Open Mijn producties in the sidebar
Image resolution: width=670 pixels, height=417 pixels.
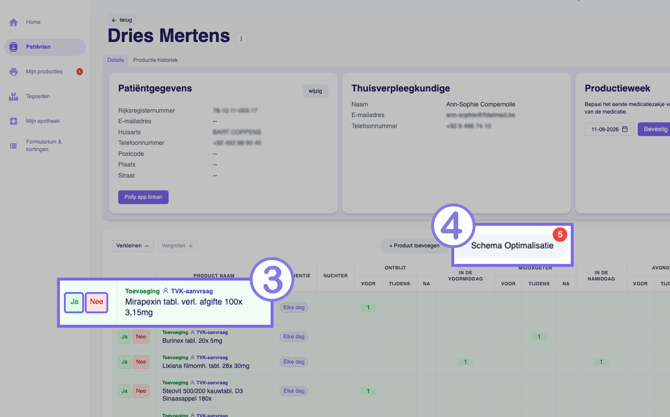tap(45, 72)
